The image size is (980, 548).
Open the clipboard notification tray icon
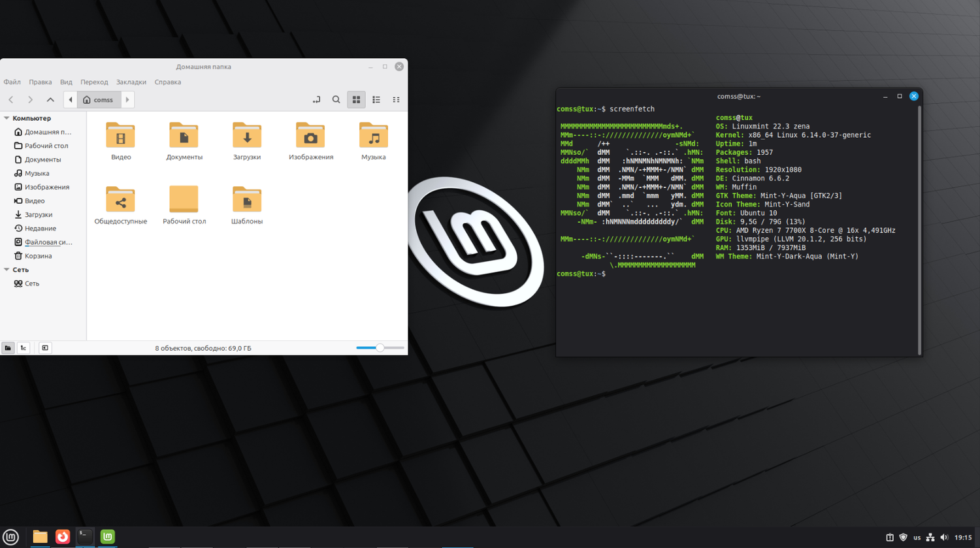pos(890,538)
